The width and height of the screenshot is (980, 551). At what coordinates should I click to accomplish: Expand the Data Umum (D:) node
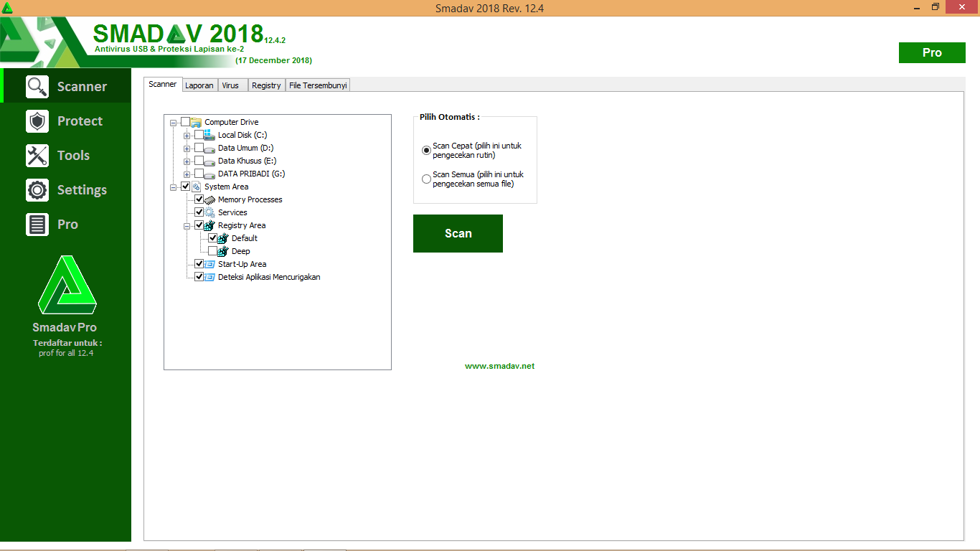tap(187, 149)
